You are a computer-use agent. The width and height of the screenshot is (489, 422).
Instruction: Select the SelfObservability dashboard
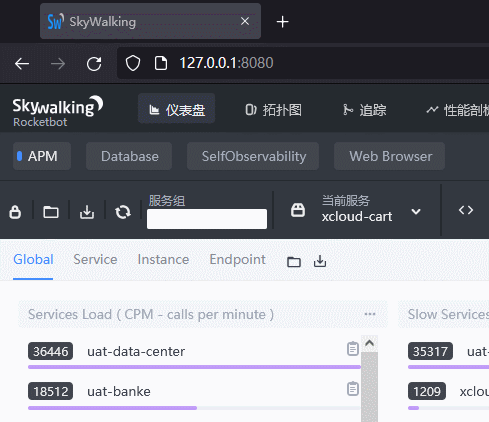(x=253, y=156)
